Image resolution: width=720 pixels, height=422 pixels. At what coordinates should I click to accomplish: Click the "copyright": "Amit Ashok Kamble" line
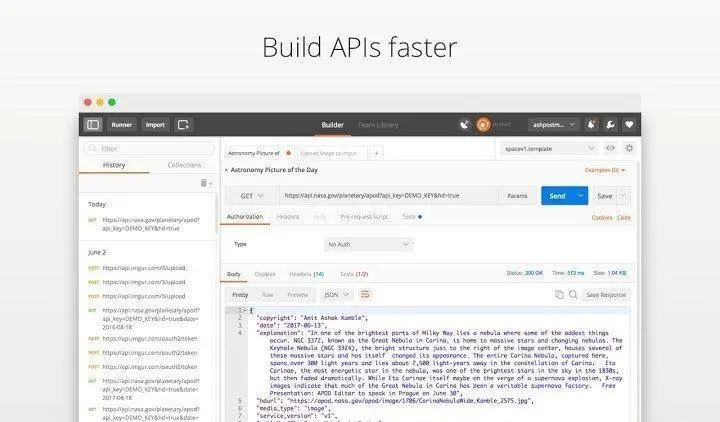pos(312,318)
